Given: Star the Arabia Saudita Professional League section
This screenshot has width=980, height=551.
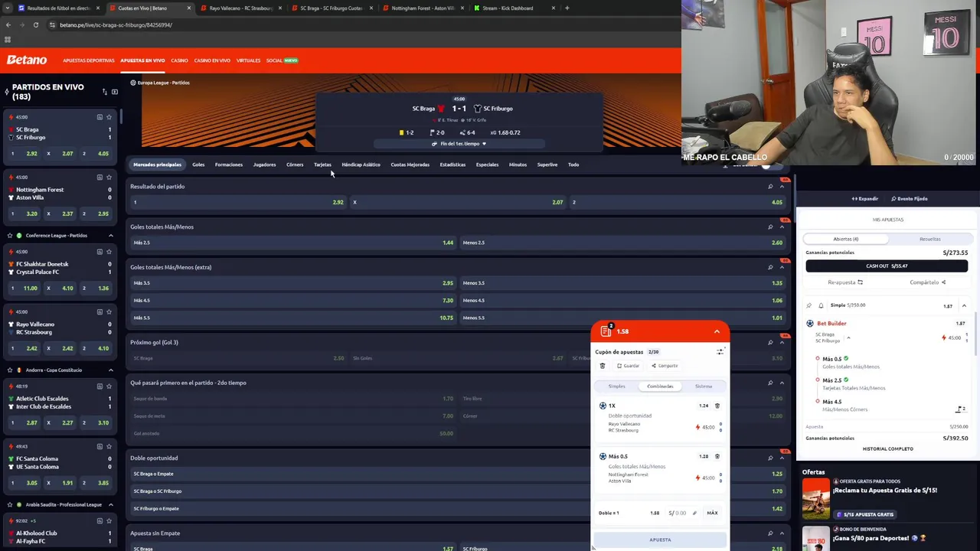Looking at the screenshot, I should click(x=9, y=505).
